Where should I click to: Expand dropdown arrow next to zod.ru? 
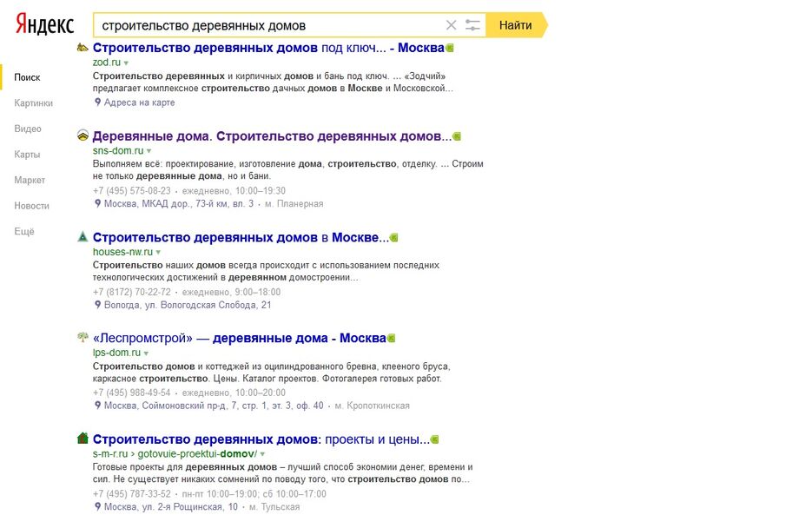click(126, 63)
